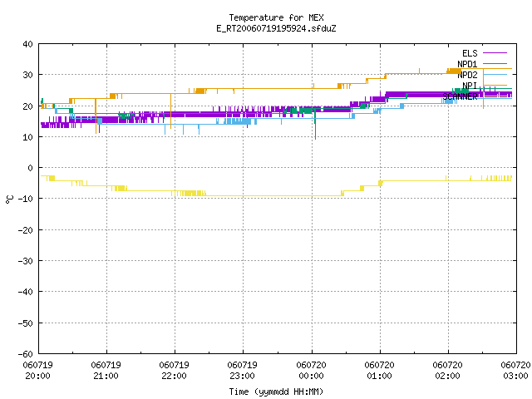Click the y-axis label 30
This screenshot has width=532, height=399.
click(27, 75)
